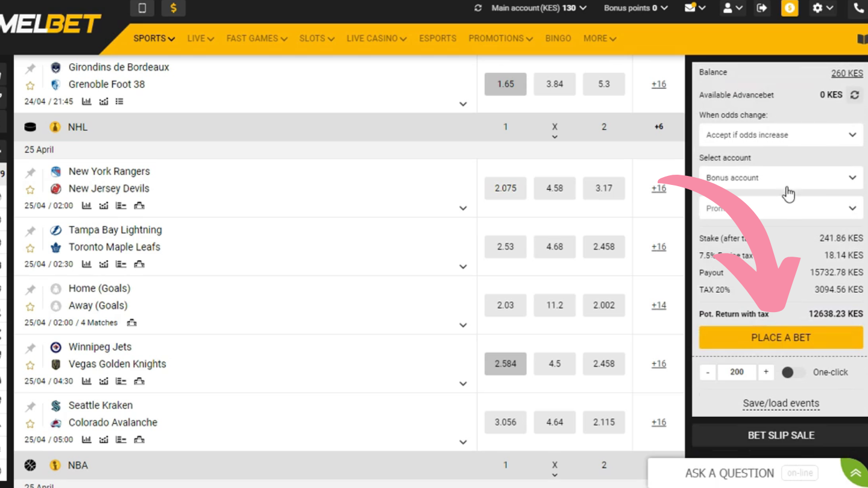Open the dollar sign payments icon
The height and width of the screenshot is (488, 868).
[174, 8]
